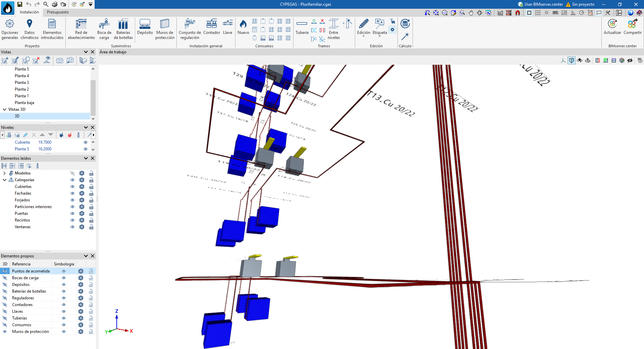Click Actualizar BIMserver.center icon
This screenshot has width=644, height=349.
(x=612, y=27)
